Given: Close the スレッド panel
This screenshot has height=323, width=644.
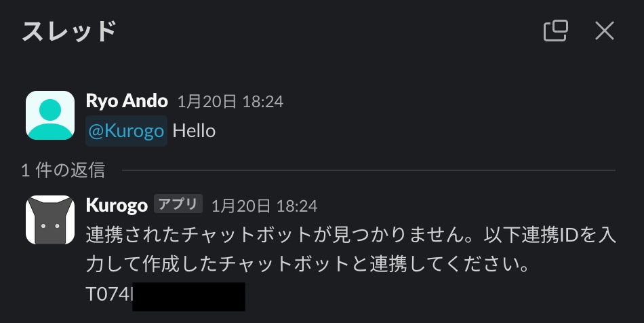Looking at the screenshot, I should click(x=604, y=31).
